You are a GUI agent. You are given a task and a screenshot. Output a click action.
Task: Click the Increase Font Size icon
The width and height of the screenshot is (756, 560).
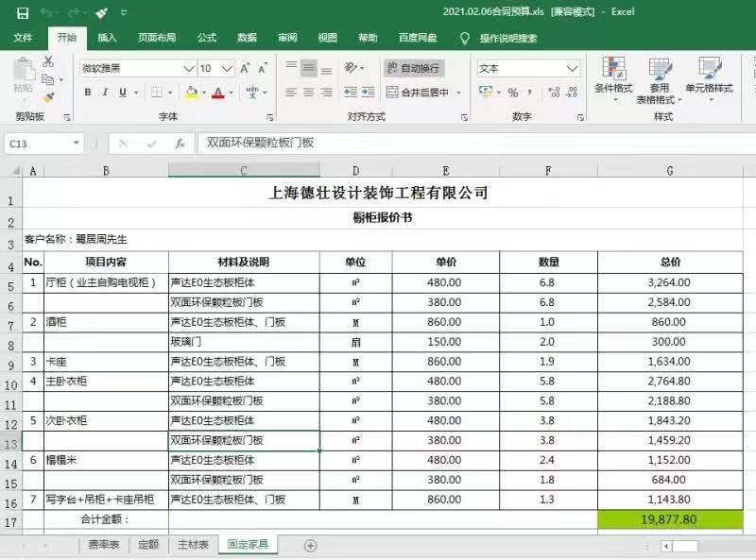pyautogui.click(x=246, y=69)
